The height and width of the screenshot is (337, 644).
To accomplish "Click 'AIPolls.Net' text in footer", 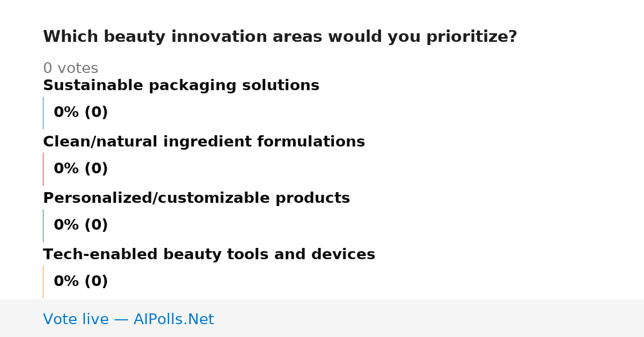I will tap(174, 320).
